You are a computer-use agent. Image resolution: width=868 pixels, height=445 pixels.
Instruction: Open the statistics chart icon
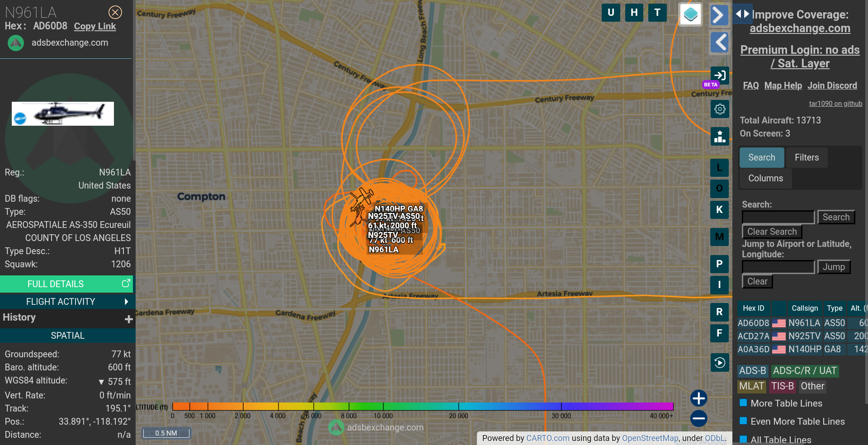pos(720,136)
